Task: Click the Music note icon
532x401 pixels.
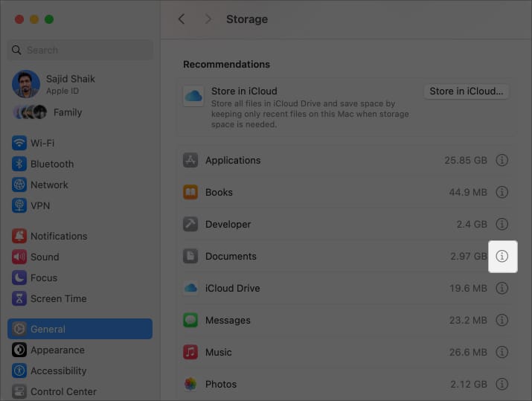Action: [x=190, y=352]
